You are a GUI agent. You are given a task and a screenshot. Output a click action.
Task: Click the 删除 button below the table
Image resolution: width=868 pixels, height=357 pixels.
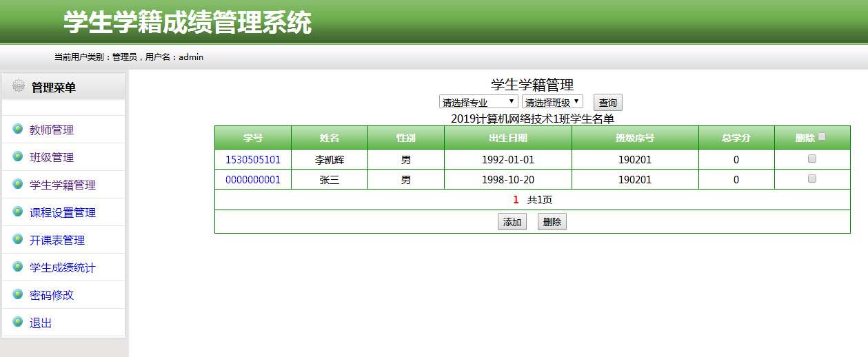point(552,222)
